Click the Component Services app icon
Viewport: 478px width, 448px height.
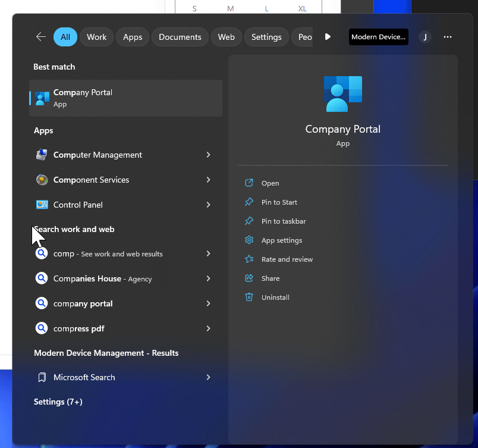42,180
